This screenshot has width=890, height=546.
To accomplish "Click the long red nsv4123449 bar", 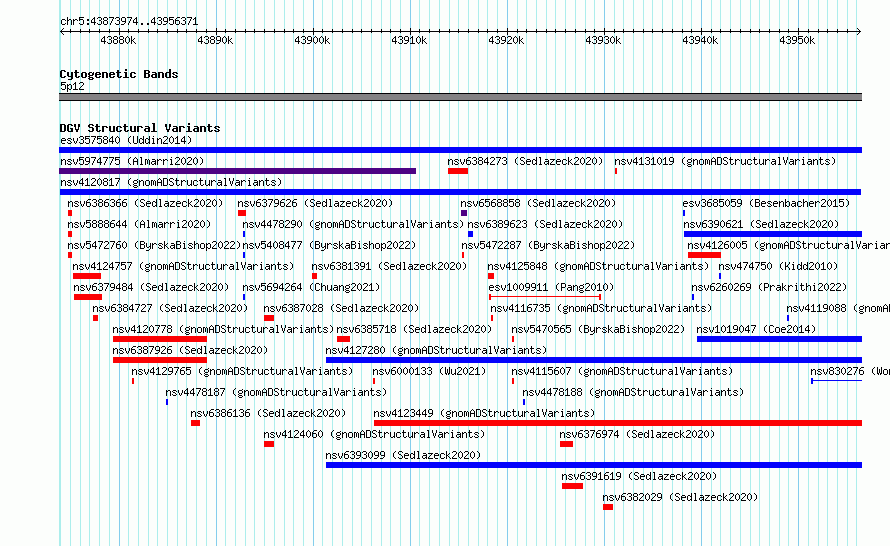I will (618, 423).
